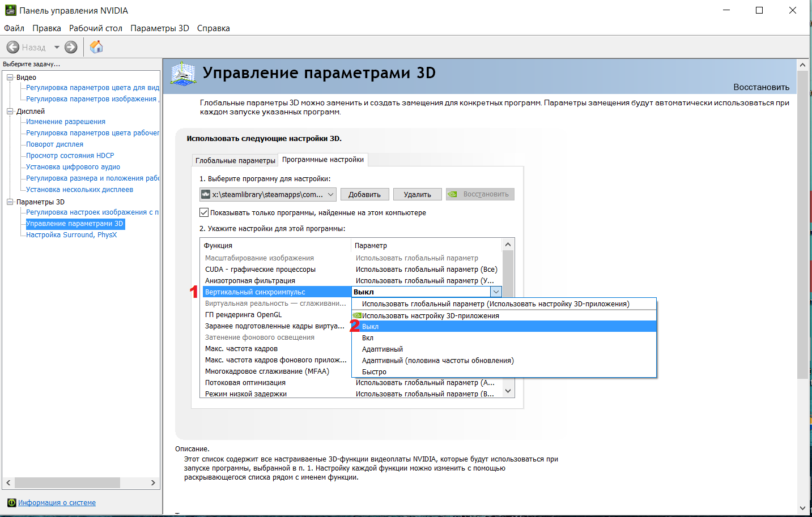Open the Файл menu
The width and height of the screenshot is (812, 517).
click(14, 28)
